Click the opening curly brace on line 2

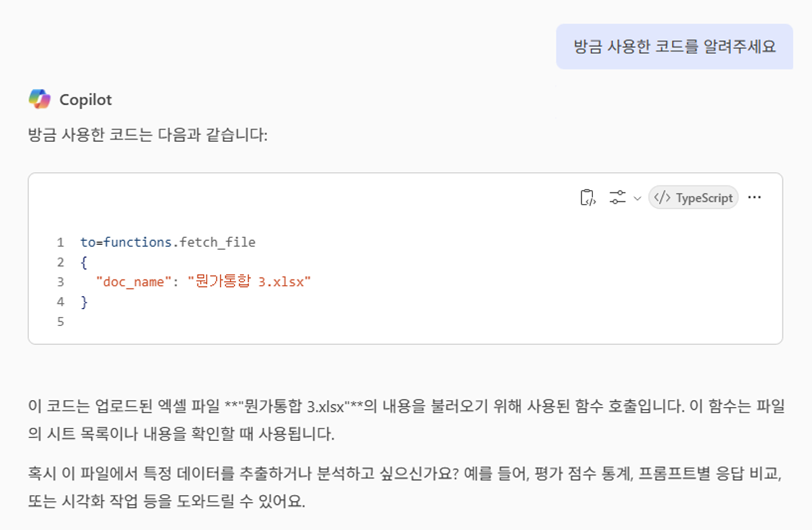pyautogui.click(x=84, y=262)
